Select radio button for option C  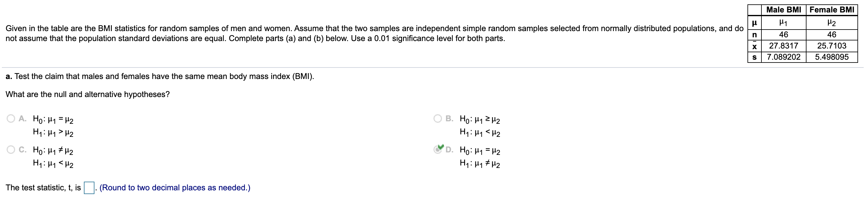tap(11, 150)
